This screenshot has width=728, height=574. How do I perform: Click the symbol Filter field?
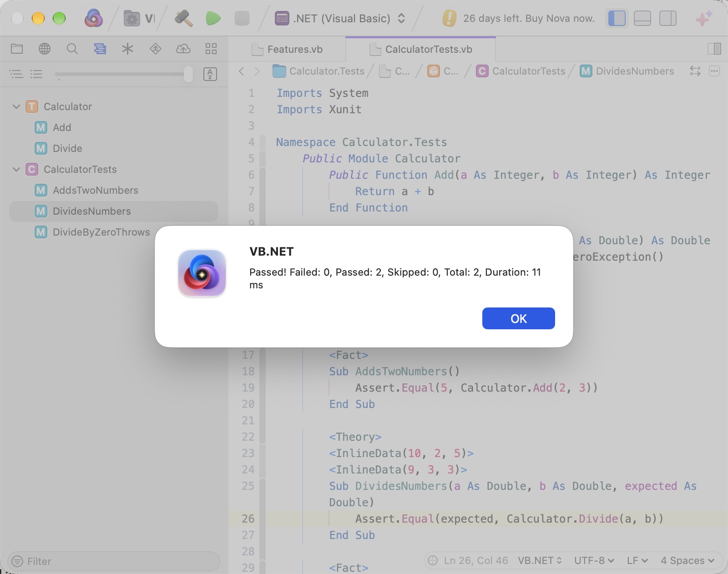[x=114, y=561]
